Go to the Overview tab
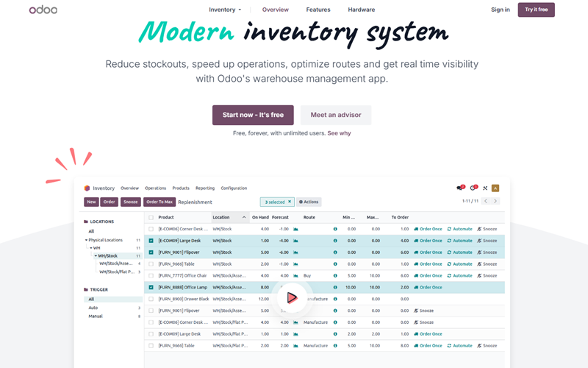This screenshot has width=588, height=368. [275, 10]
